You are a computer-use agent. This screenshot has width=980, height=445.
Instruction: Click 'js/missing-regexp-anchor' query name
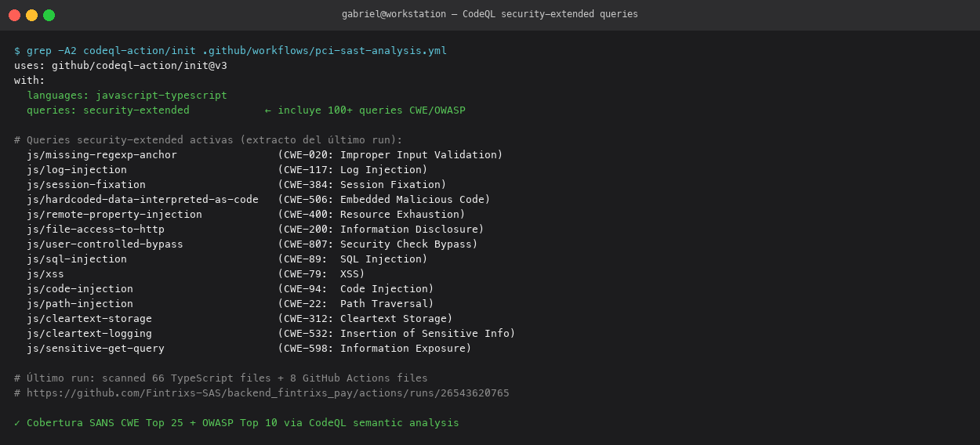pos(102,155)
